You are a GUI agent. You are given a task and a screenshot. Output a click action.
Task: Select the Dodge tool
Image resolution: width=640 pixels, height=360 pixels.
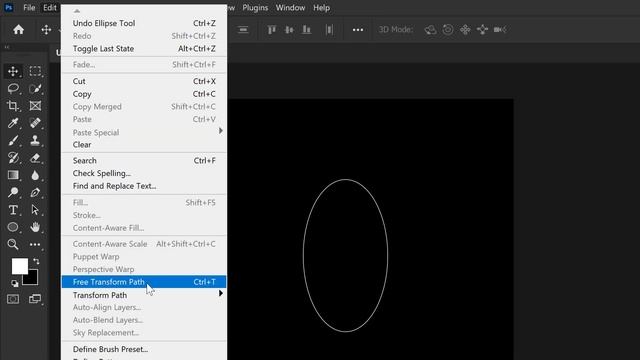point(13,192)
